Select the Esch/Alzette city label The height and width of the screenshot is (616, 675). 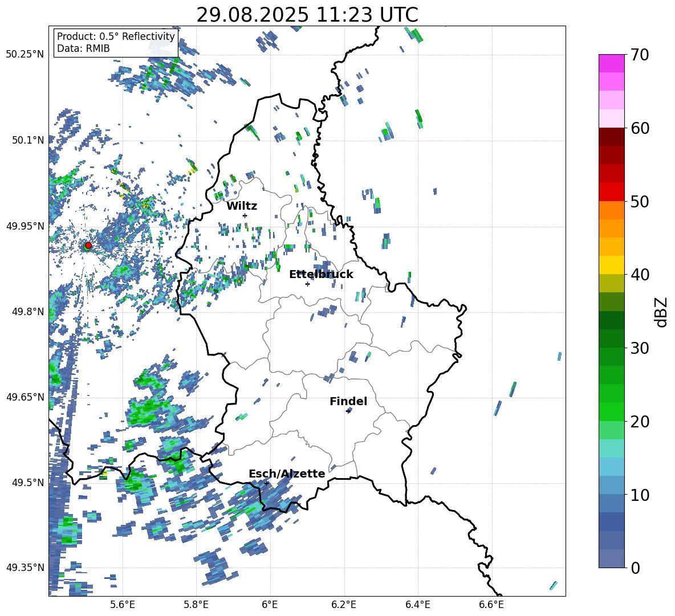(x=287, y=474)
